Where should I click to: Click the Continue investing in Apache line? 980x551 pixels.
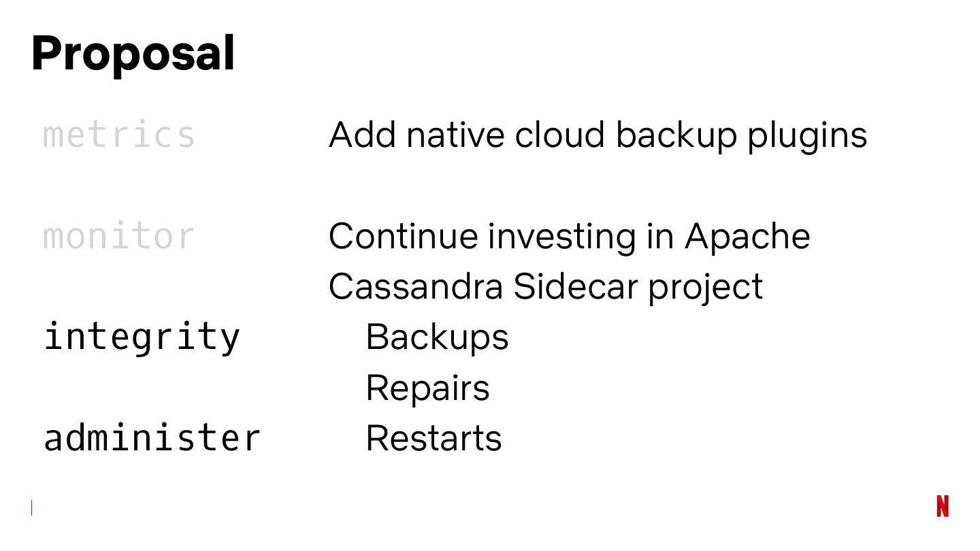click(x=569, y=236)
